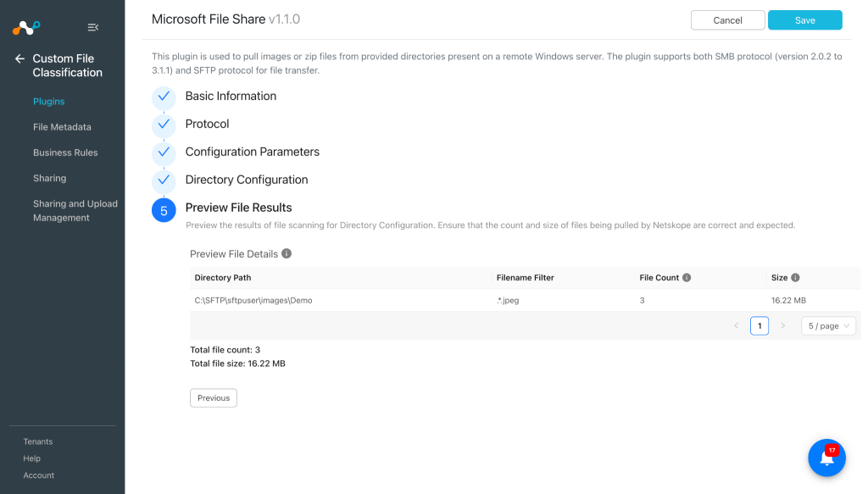
Task: Open File Metadata in the sidebar
Action: (x=62, y=127)
